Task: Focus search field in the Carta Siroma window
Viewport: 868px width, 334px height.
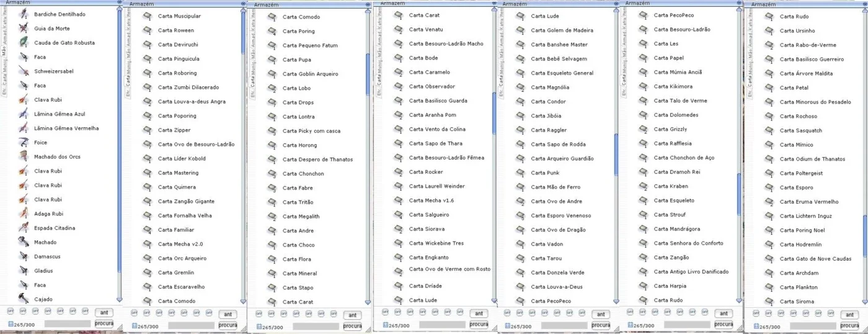Action: 813,326
